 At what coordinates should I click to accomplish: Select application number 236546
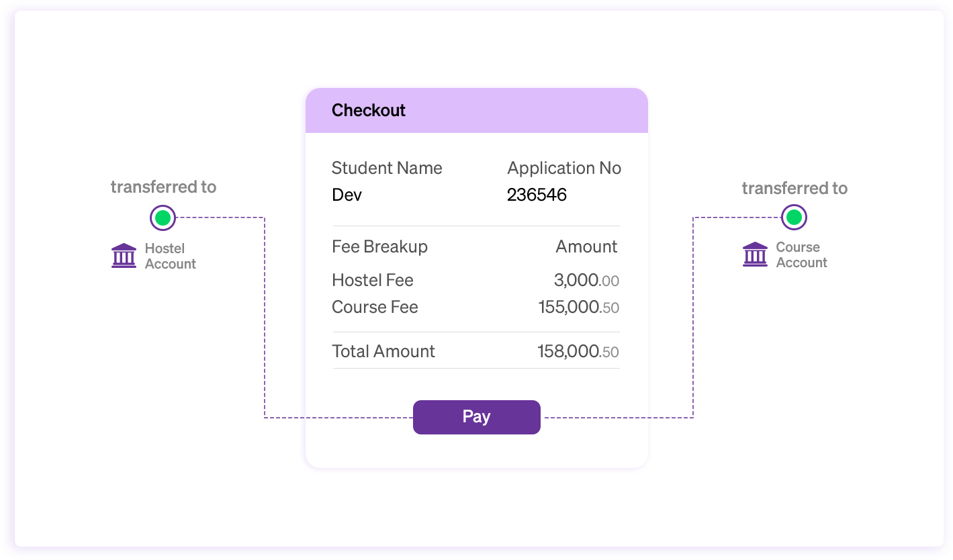pos(537,195)
